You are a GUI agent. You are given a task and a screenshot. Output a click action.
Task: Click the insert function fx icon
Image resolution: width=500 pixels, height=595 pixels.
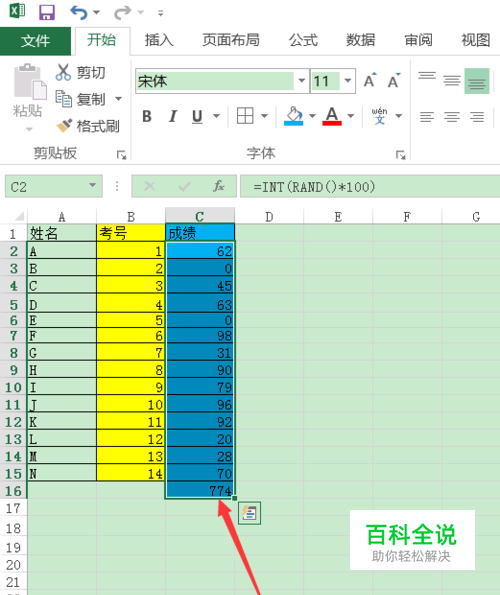pyautogui.click(x=219, y=186)
